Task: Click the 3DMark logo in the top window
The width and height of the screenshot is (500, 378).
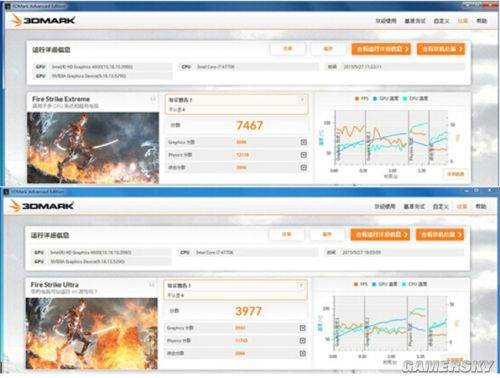Action: 43,20
